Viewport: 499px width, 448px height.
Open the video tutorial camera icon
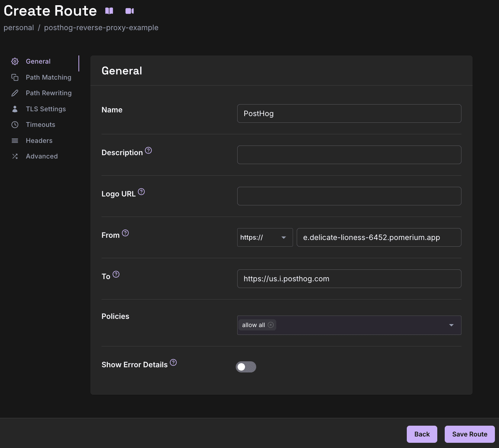[x=129, y=11]
